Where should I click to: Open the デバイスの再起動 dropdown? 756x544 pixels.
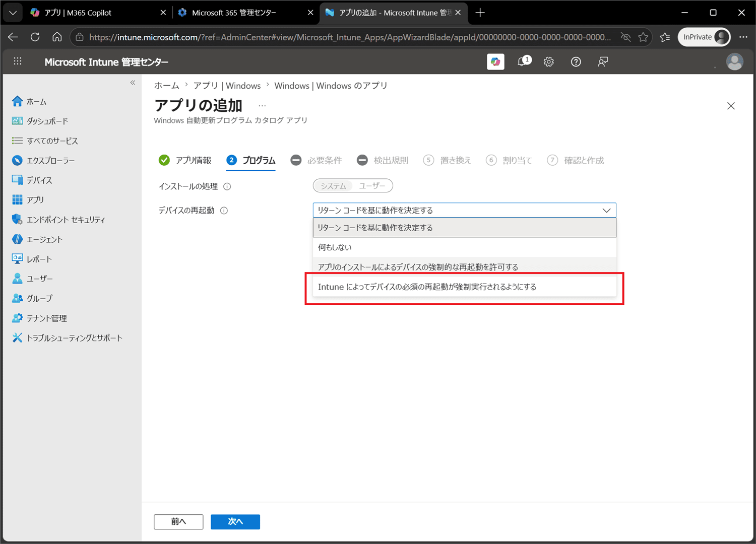click(x=464, y=210)
